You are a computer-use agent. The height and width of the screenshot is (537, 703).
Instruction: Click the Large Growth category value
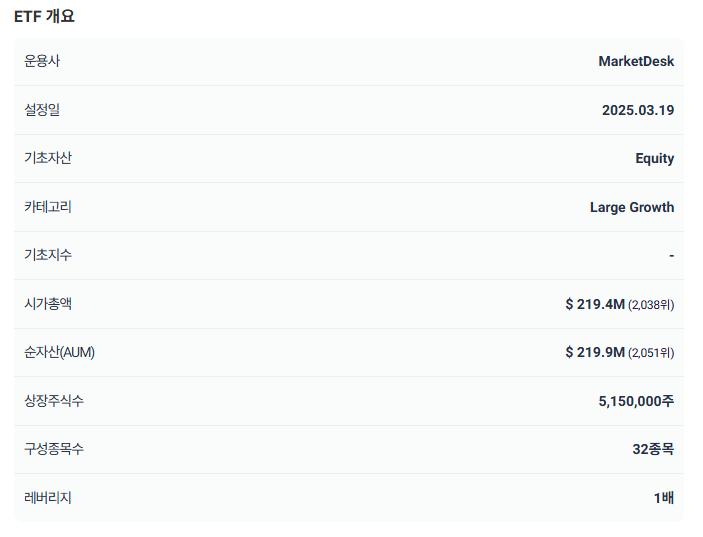(x=632, y=208)
